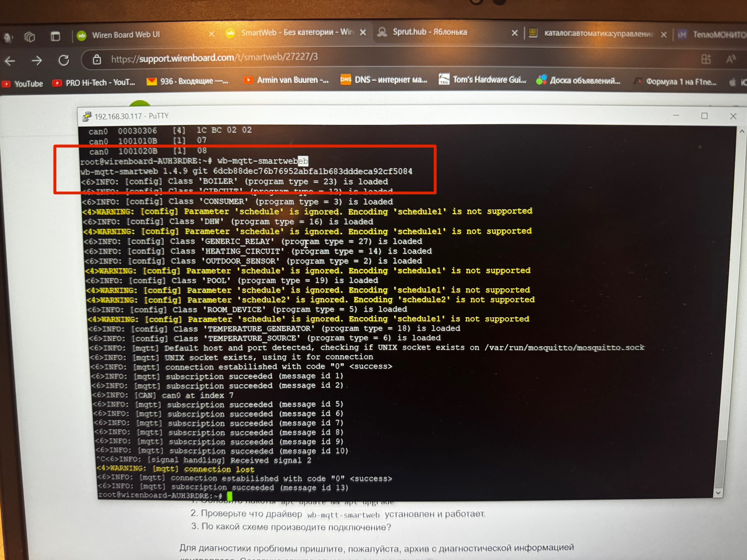This screenshot has height=560, width=747.
Task: Toggle vertical tabs panel icon
Action: point(55,36)
